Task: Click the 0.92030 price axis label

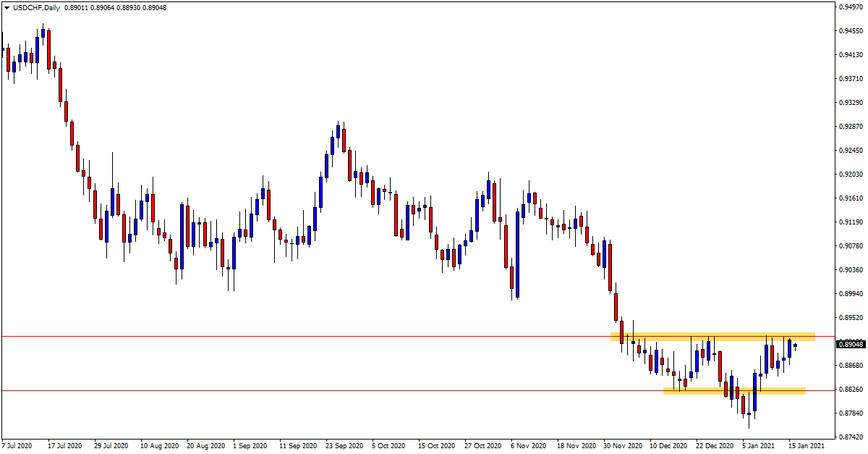Action: click(x=850, y=175)
